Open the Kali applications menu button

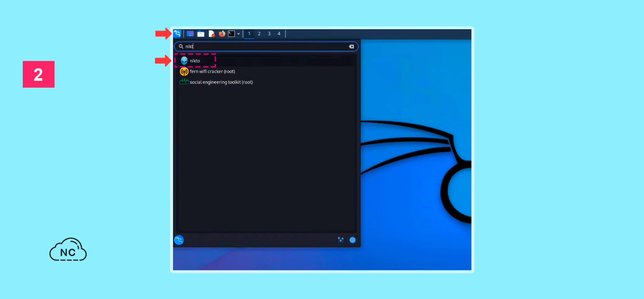coord(177,34)
